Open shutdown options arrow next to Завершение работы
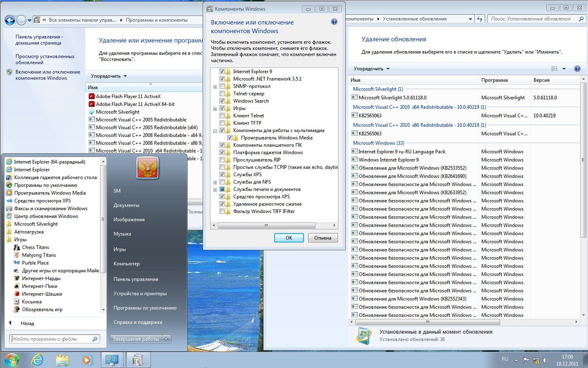Image resolution: width=588 pixels, height=368 pixels. (166, 339)
